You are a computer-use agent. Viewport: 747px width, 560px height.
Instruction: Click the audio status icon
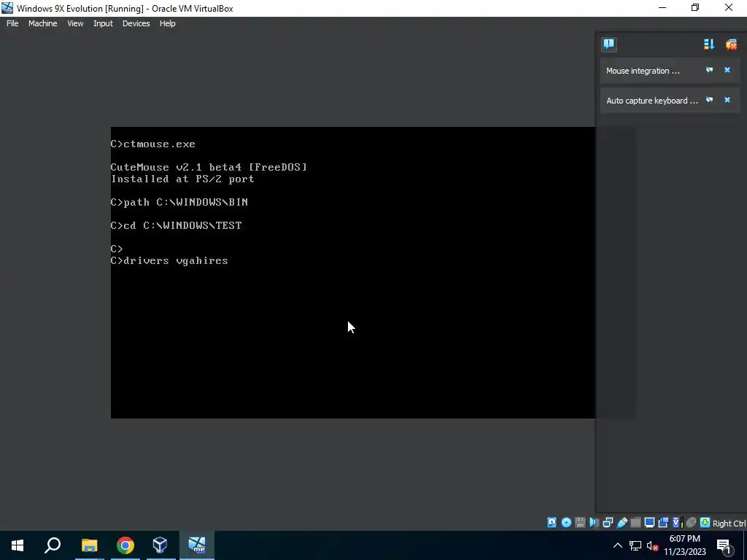pyautogui.click(x=594, y=522)
